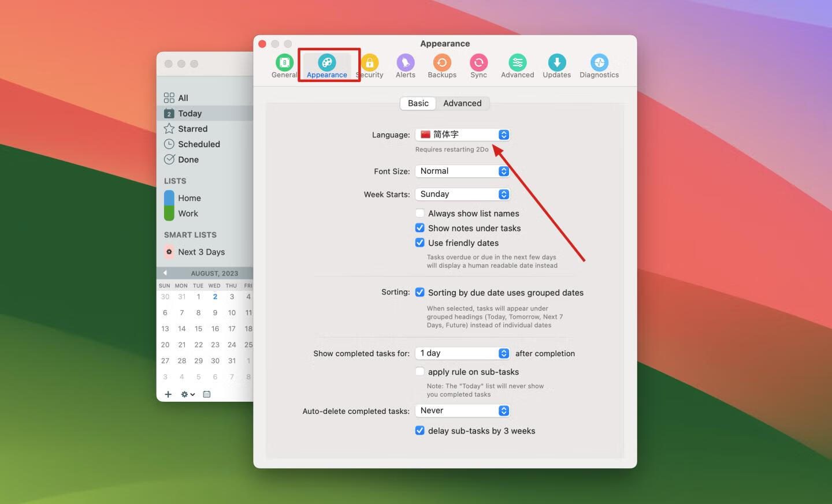Expand the Font Size dropdown
The image size is (832, 504).
pos(462,171)
